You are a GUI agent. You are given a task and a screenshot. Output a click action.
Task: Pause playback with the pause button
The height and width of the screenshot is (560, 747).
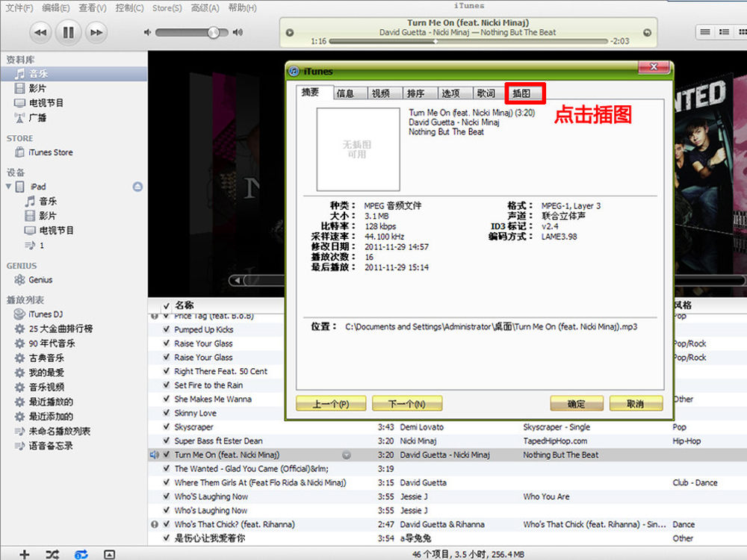(x=68, y=32)
